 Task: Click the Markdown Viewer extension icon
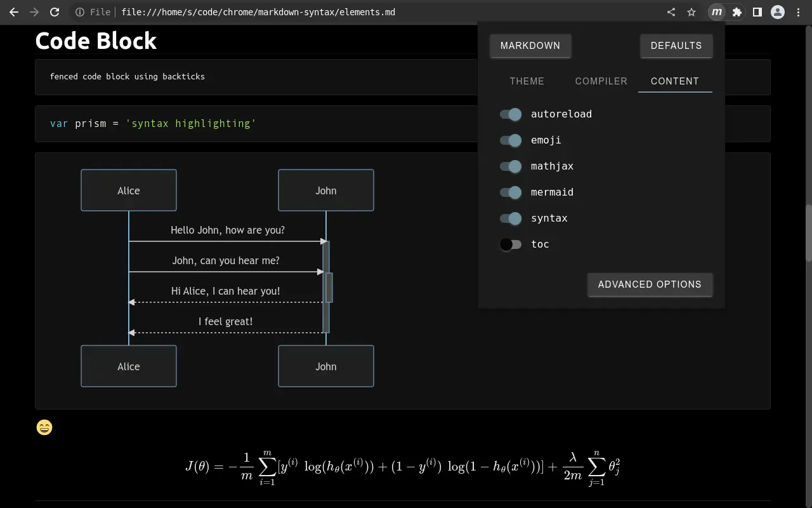[716, 12]
